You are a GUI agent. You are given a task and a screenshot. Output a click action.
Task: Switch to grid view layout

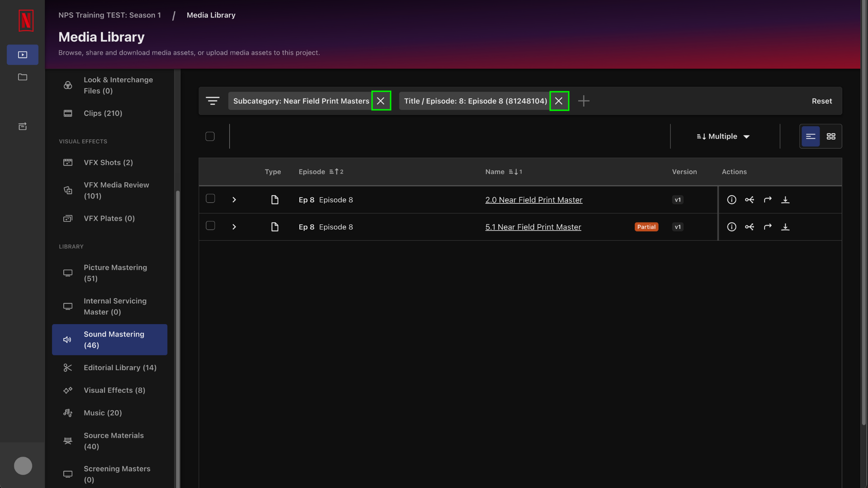pos(830,136)
